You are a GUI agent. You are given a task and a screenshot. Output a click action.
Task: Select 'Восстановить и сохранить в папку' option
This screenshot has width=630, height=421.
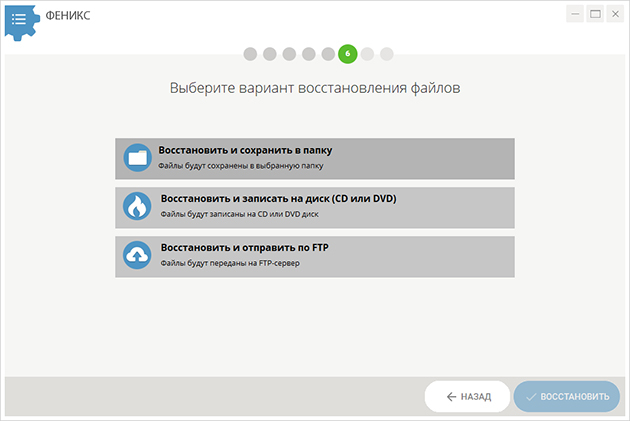pos(315,159)
